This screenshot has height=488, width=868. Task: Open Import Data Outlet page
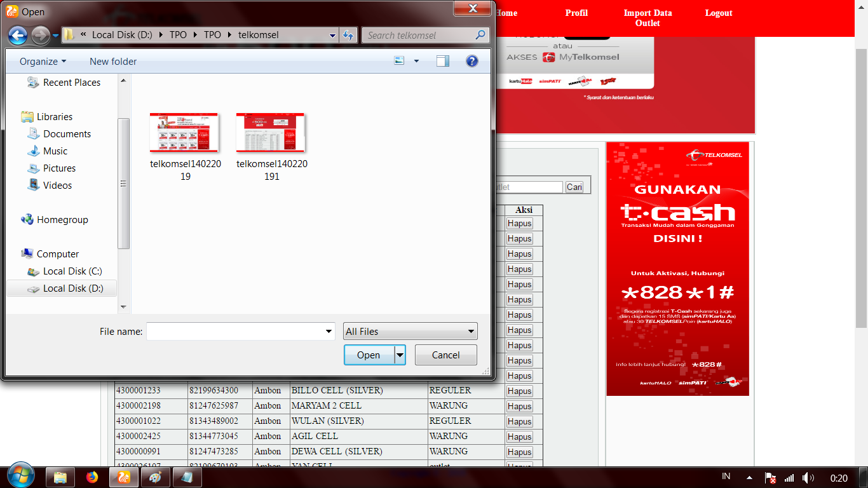pyautogui.click(x=648, y=18)
